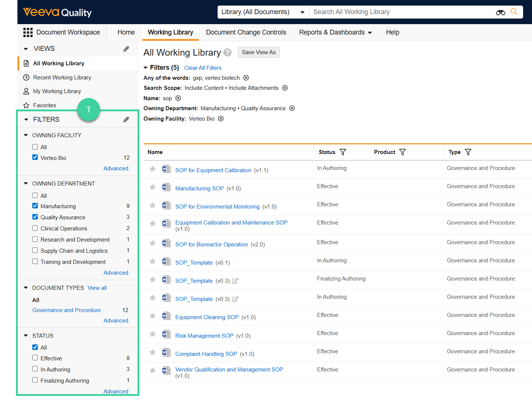The height and width of the screenshot is (403, 532).
Task: Open the Status column filter funnel
Action: point(343,152)
